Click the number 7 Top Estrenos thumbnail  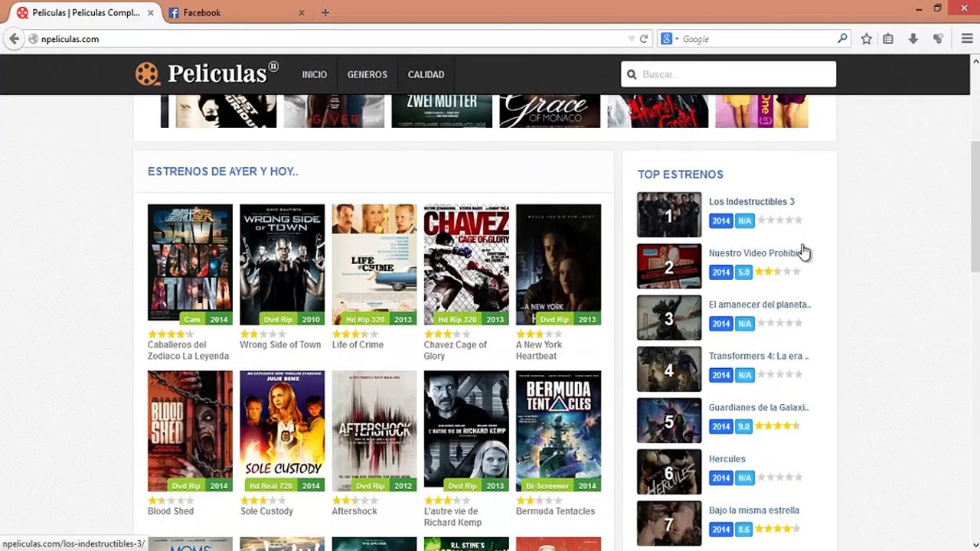pyautogui.click(x=669, y=523)
